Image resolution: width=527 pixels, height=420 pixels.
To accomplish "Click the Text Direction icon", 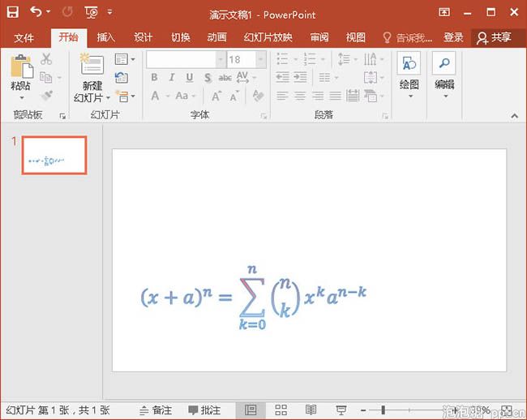I will 370,59.
